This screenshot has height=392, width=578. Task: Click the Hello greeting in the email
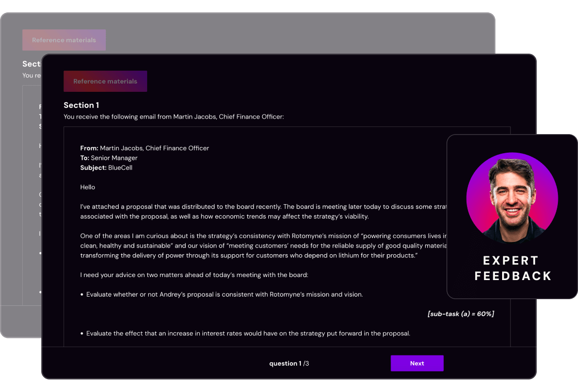[x=88, y=187]
